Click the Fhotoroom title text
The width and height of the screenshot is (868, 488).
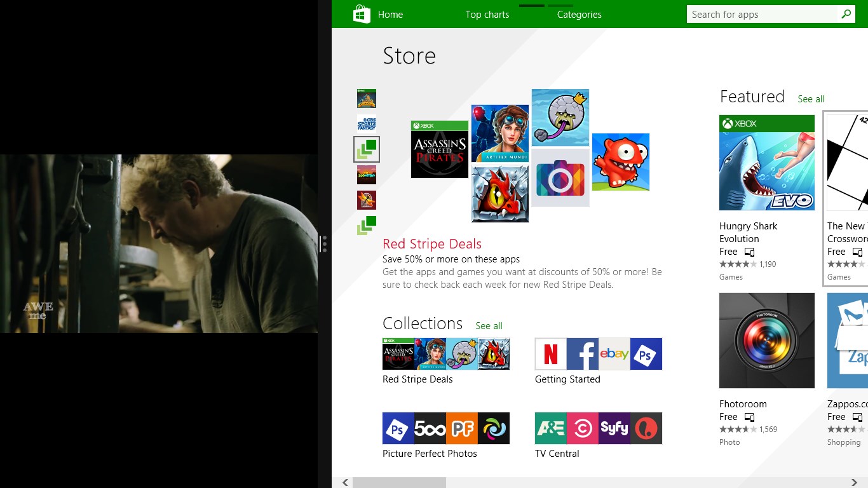743,404
